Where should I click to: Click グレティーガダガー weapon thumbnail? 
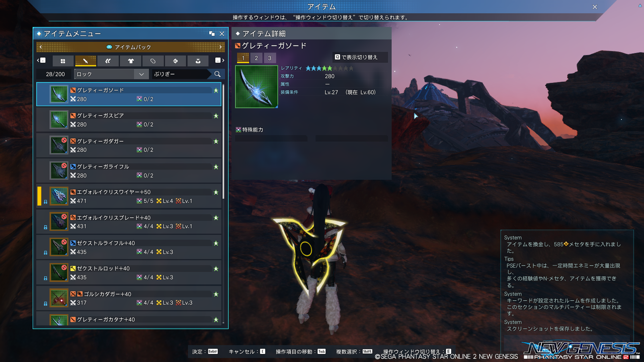[x=59, y=145]
